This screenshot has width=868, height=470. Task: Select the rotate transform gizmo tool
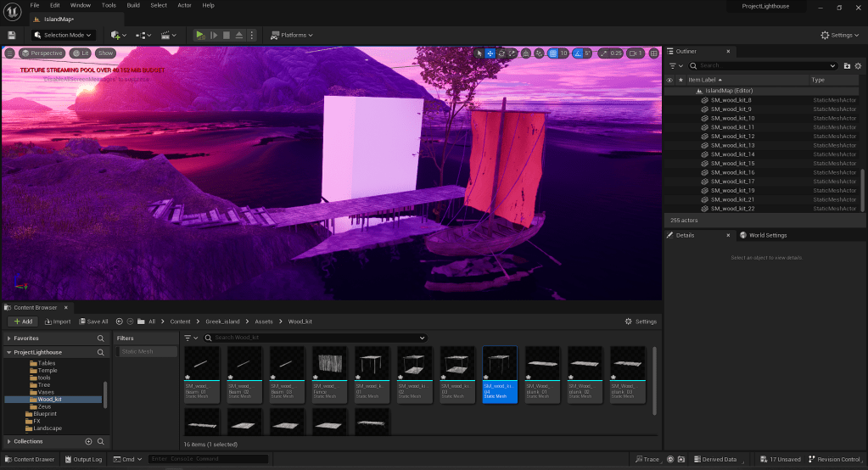501,53
